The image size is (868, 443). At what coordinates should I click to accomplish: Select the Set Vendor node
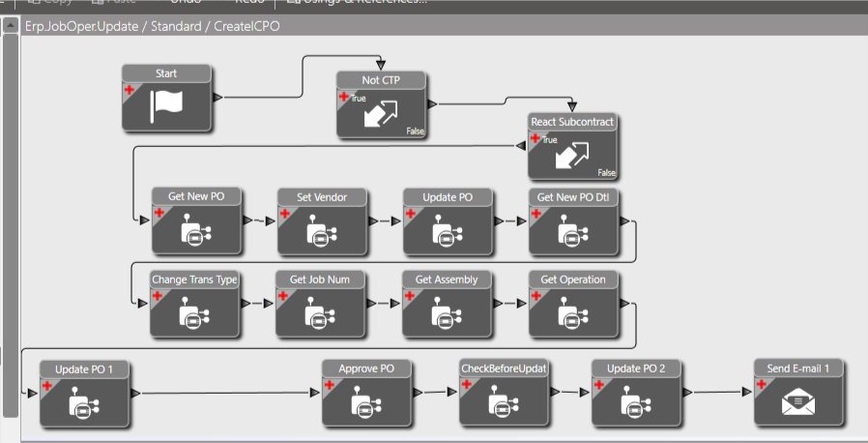322,221
